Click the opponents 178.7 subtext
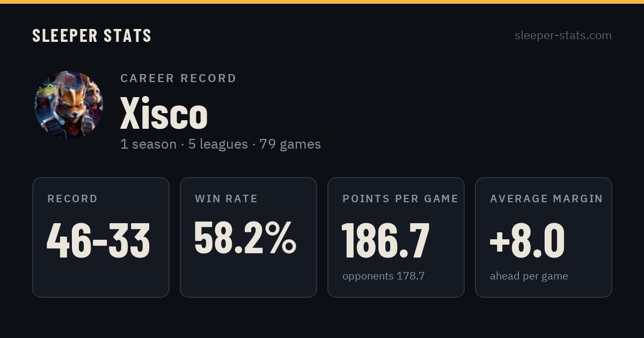 pos(383,276)
